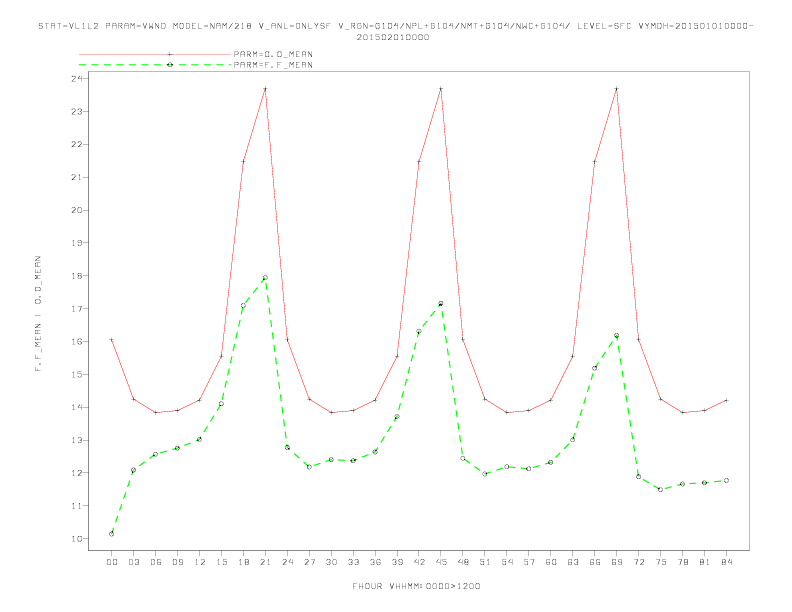Click the vertical axis title F.F_MEAN | O.O_MEAN

coord(38,314)
